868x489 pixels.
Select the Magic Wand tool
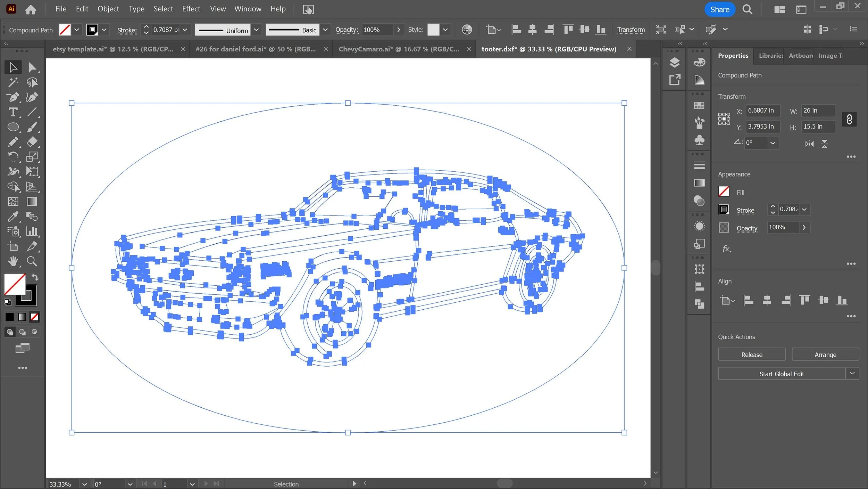13,82
